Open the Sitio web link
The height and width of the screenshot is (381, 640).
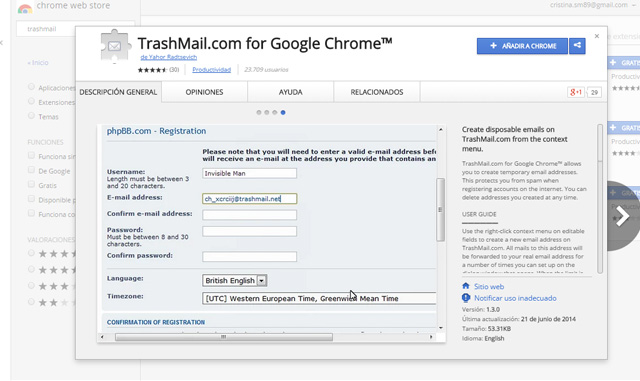[489, 287]
